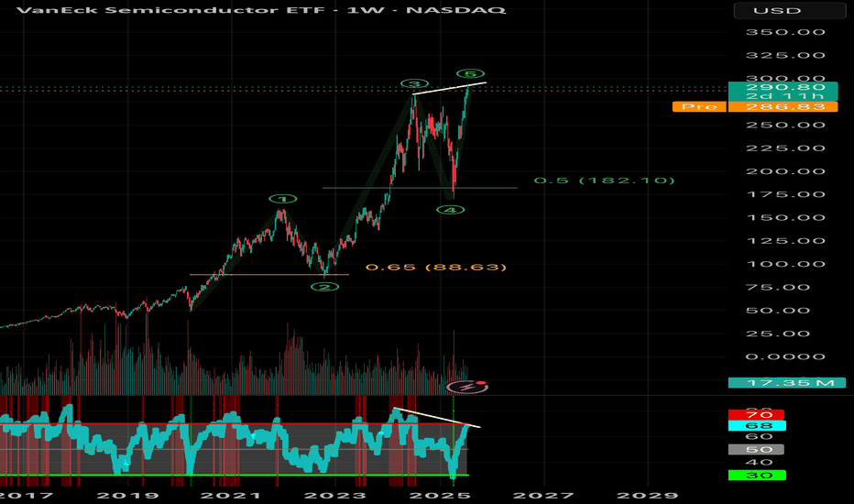Select the green 0.5 Fibonacci horizontal line

[x=420, y=188]
